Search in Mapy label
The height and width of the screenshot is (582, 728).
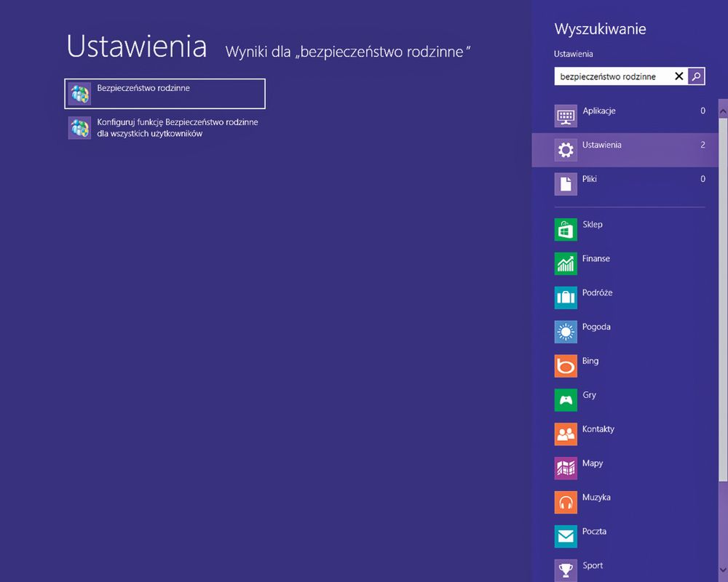pyautogui.click(x=593, y=463)
